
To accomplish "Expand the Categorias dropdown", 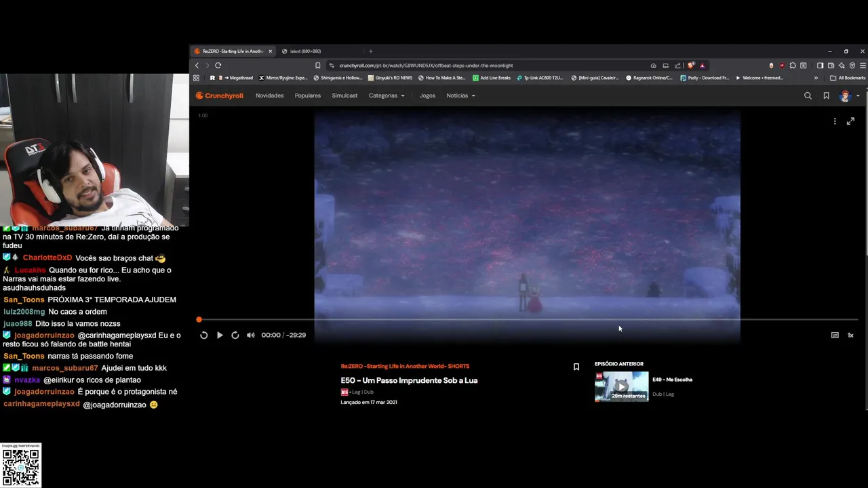I will click(x=387, y=96).
